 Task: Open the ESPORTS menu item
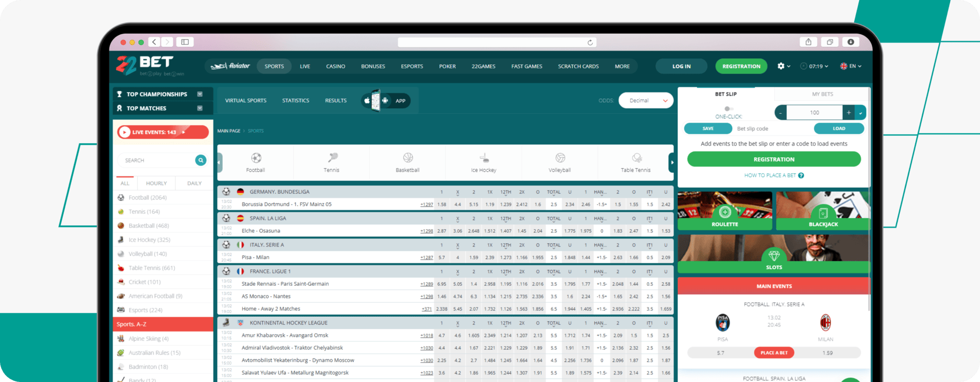(x=412, y=66)
